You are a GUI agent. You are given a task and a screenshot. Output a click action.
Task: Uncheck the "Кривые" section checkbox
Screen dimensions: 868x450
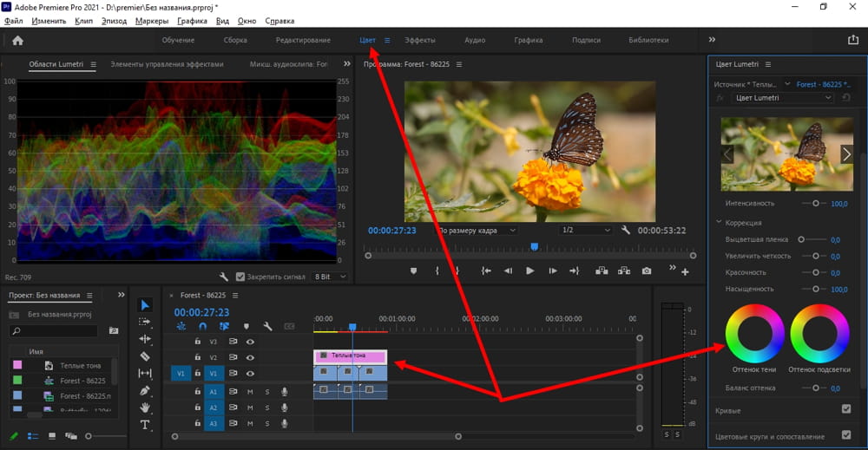click(846, 409)
